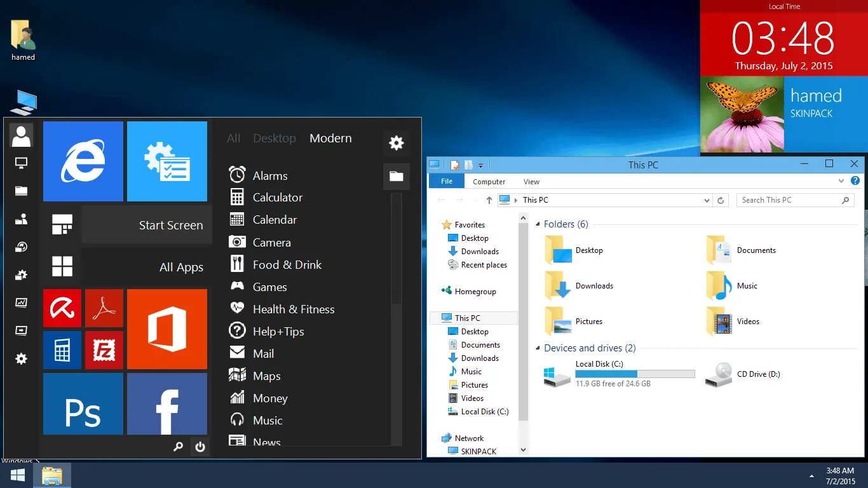Open the Microsoft Office tile
This screenshot has height=488, width=868.
pos(167,329)
